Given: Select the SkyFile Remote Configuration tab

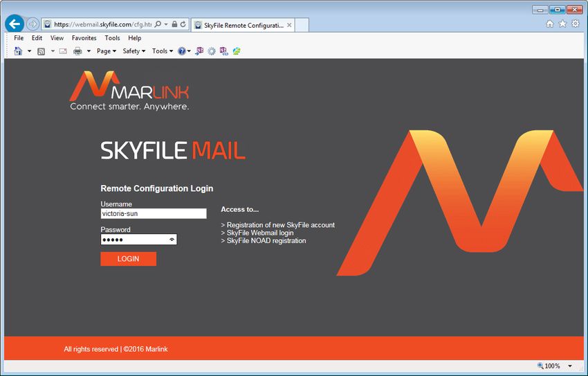Looking at the screenshot, I should pos(244,25).
